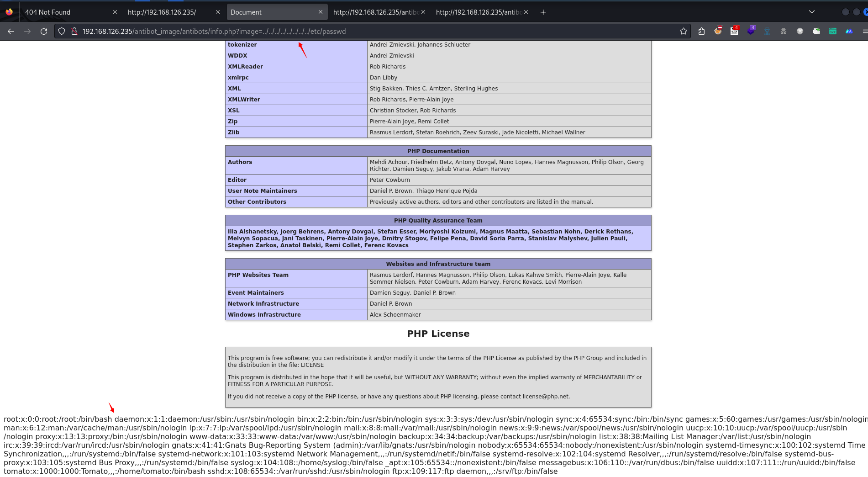The width and height of the screenshot is (868, 477).
Task: Click the Other Contributors label
Action: click(x=257, y=202)
